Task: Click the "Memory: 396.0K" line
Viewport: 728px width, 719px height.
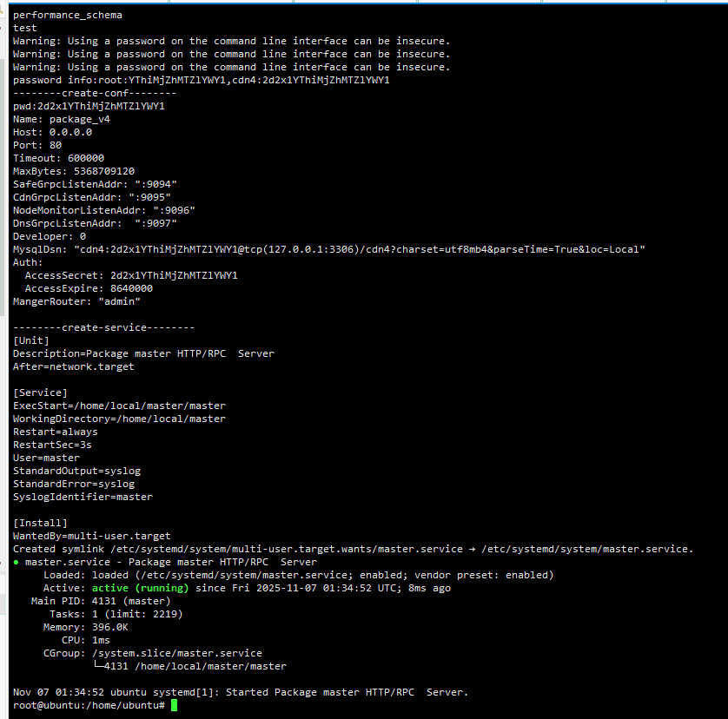Action: 85,627
